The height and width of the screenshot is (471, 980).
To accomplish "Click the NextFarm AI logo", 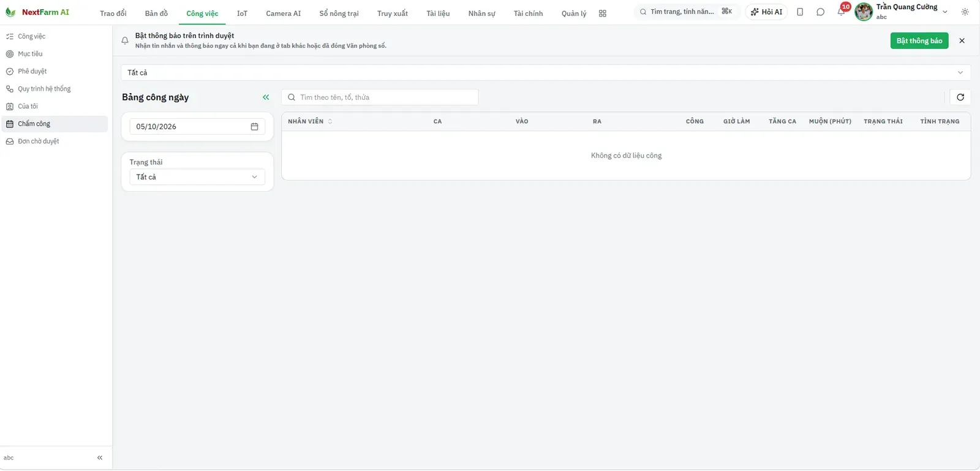I will [x=37, y=12].
